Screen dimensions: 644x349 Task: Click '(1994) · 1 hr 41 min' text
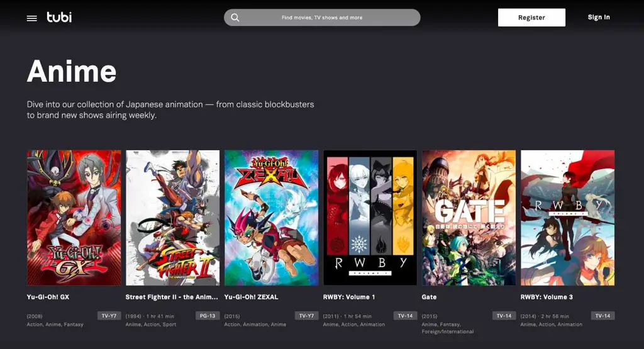click(150, 316)
